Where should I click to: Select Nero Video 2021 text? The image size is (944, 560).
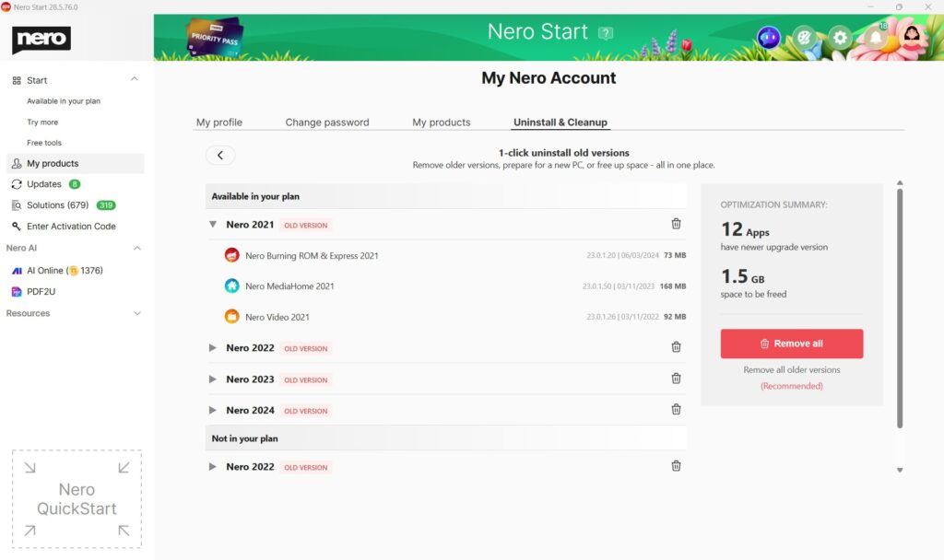pos(277,317)
